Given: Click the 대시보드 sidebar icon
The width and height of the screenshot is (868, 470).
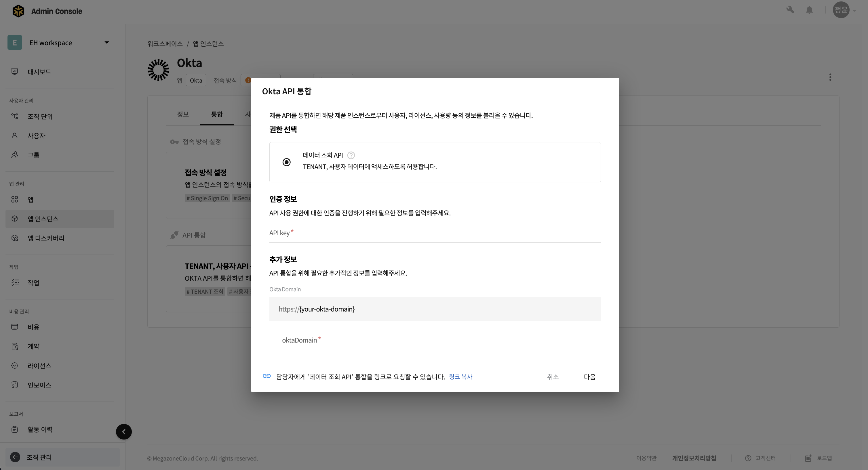Looking at the screenshot, I should click(x=14, y=72).
